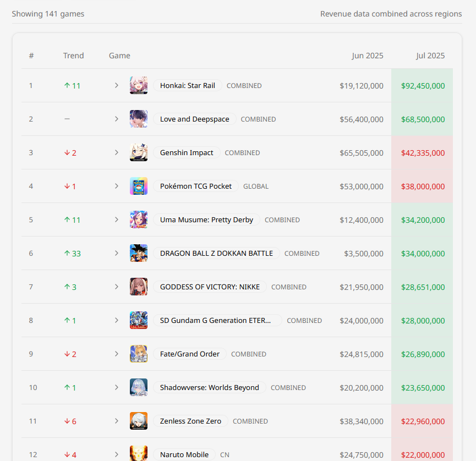Click the $22,960,000 Jul revenue cell
This screenshot has height=461, width=476.
coord(423,421)
